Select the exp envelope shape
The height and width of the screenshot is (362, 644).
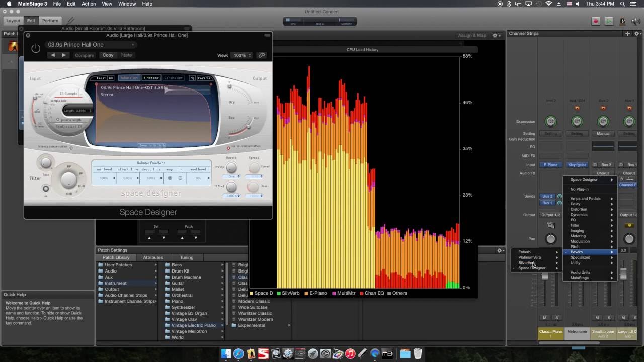(x=170, y=178)
